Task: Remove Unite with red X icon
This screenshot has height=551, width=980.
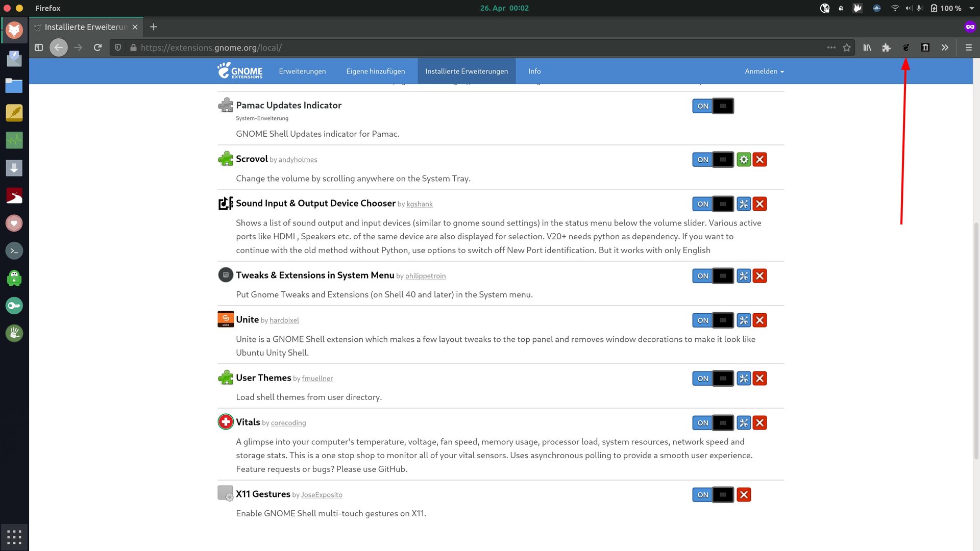Action: [x=759, y=320]
